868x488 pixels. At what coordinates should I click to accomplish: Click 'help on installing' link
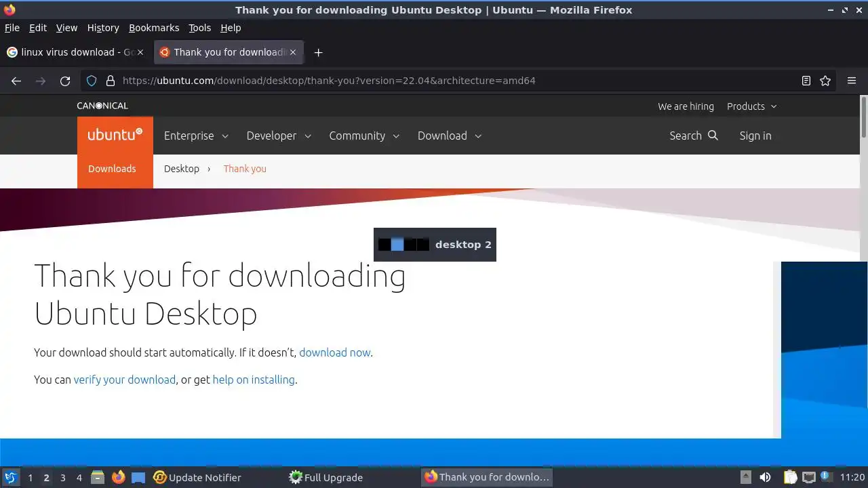pos(254,380)
